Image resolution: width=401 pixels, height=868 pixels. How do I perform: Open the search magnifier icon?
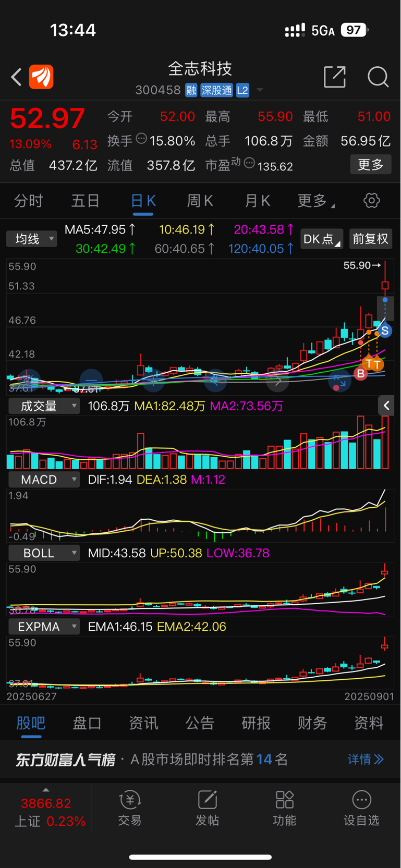click(378, 77)
